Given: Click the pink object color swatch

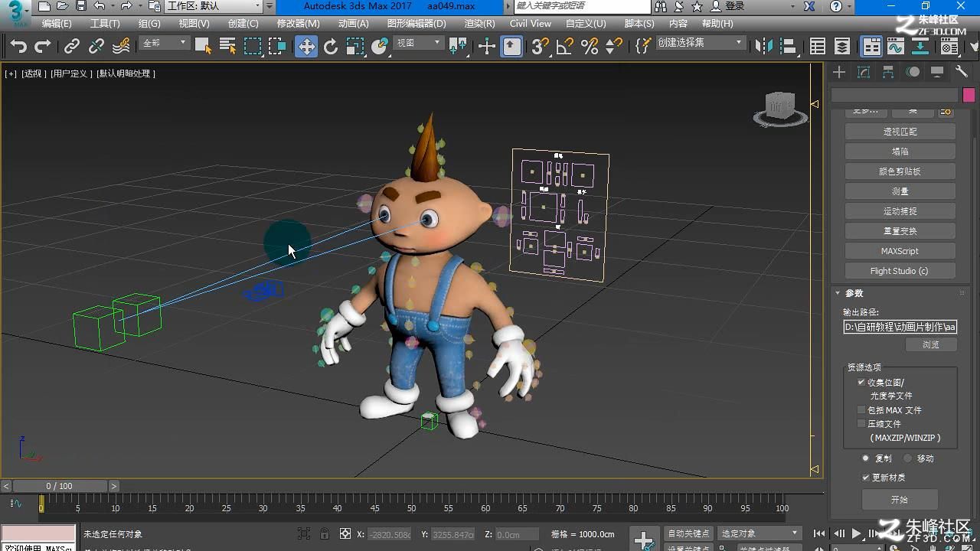Looking at the screenshot, I should point(969,95).
